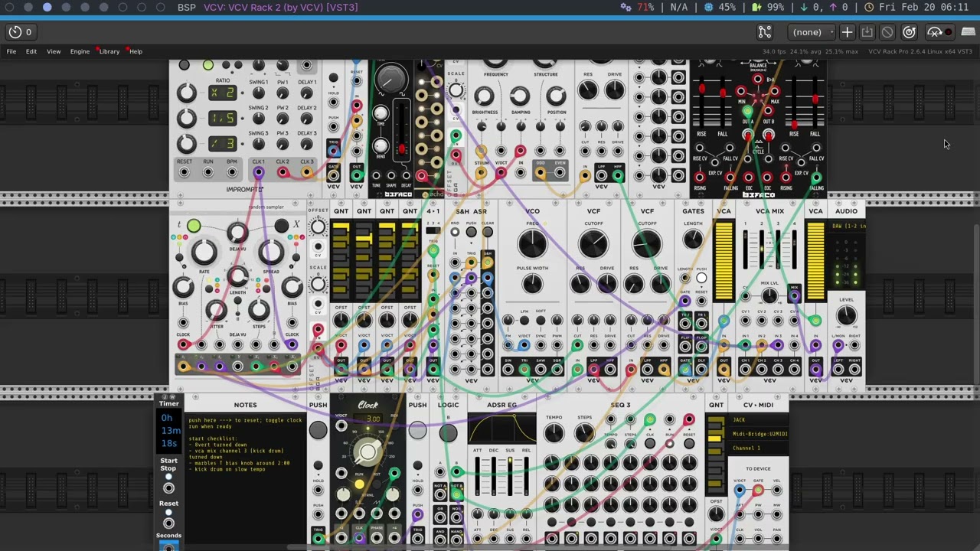Click the first QNT module note display
Viewport: 980px width, 551px height.
(x=341, y=260)
